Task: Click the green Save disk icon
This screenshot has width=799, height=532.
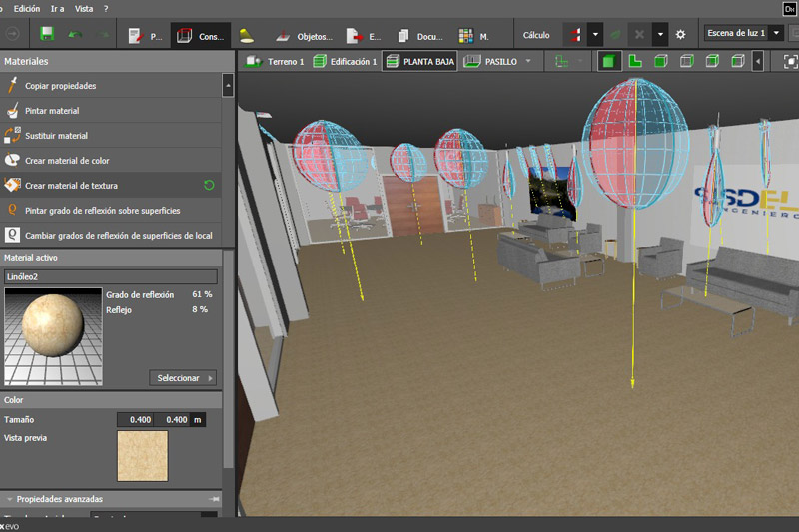Action: tap(47, 34)
